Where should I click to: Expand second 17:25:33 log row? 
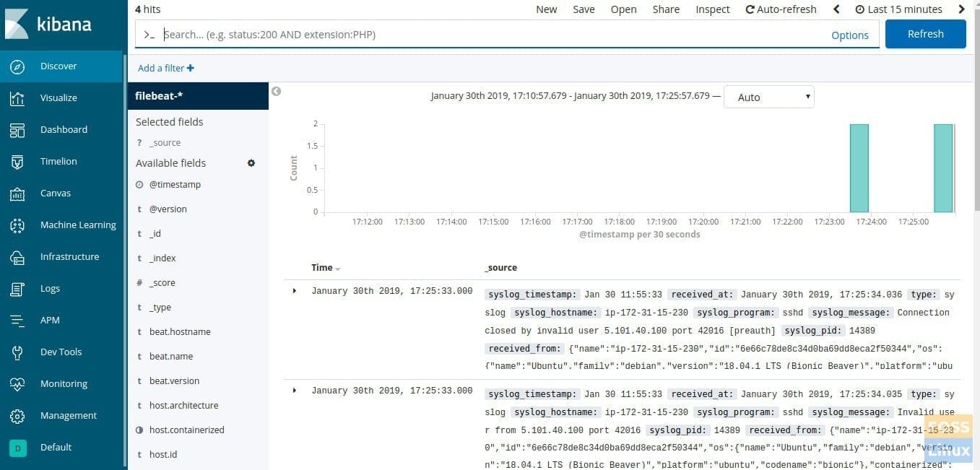coord(294,391)
